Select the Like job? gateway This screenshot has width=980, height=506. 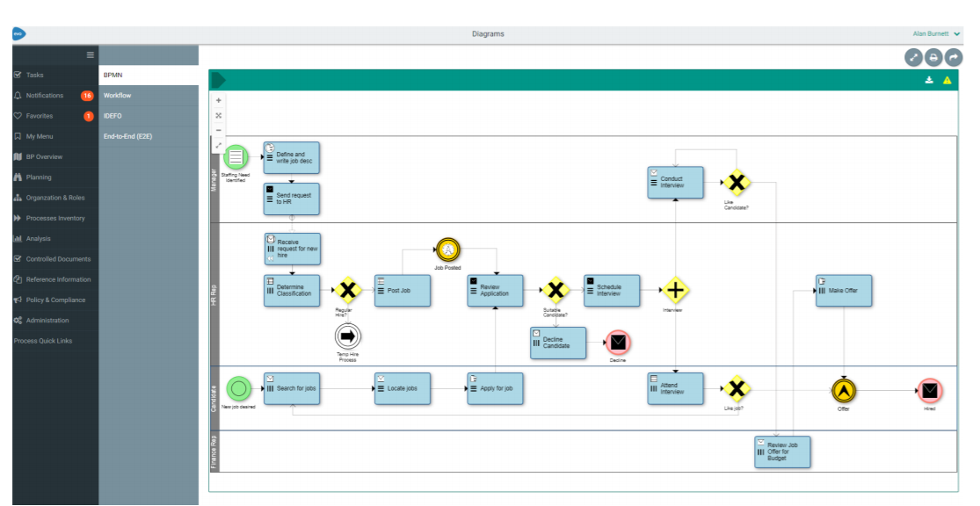click(737, 389)
